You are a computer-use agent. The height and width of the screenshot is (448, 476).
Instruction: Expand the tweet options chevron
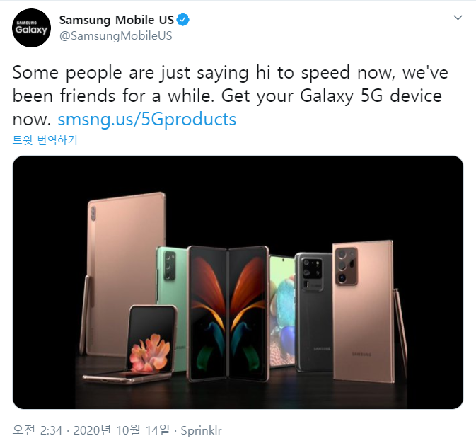[x=458, y=18]
